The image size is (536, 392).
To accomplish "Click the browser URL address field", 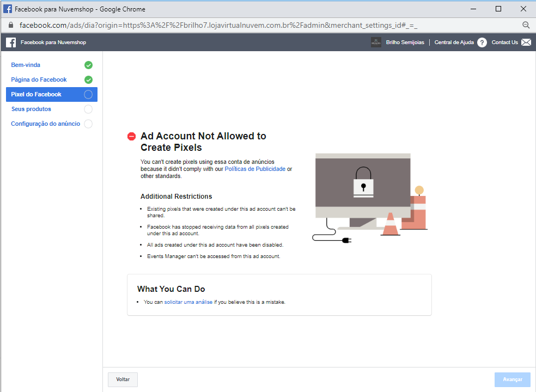I will tap(219, 25).
